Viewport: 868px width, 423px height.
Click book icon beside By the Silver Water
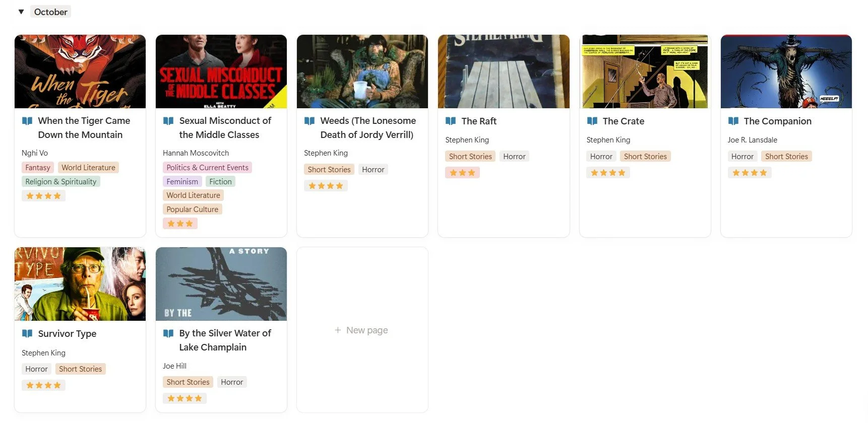point(168,333)
